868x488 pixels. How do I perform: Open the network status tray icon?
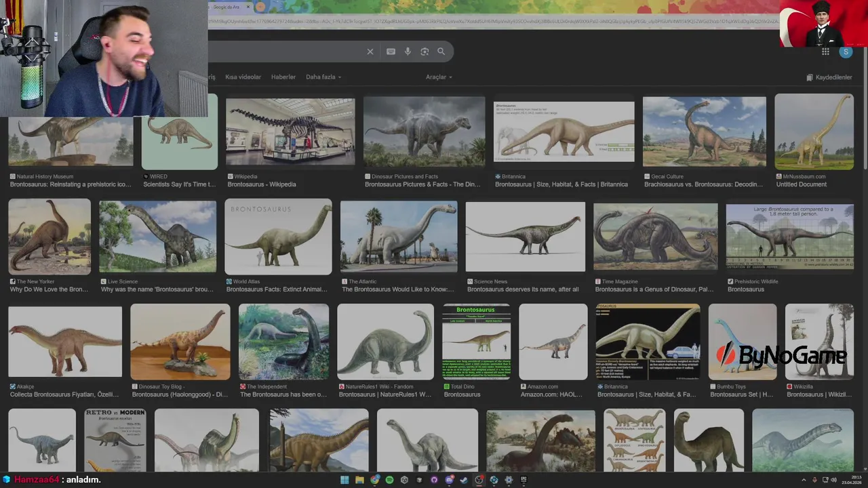(x=824, y=480)
